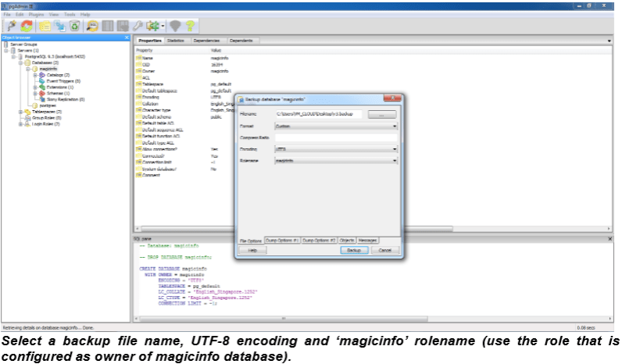622x364 pixels.
Task: Switch to Dump Options #1 tab
Action: (281, 241)
